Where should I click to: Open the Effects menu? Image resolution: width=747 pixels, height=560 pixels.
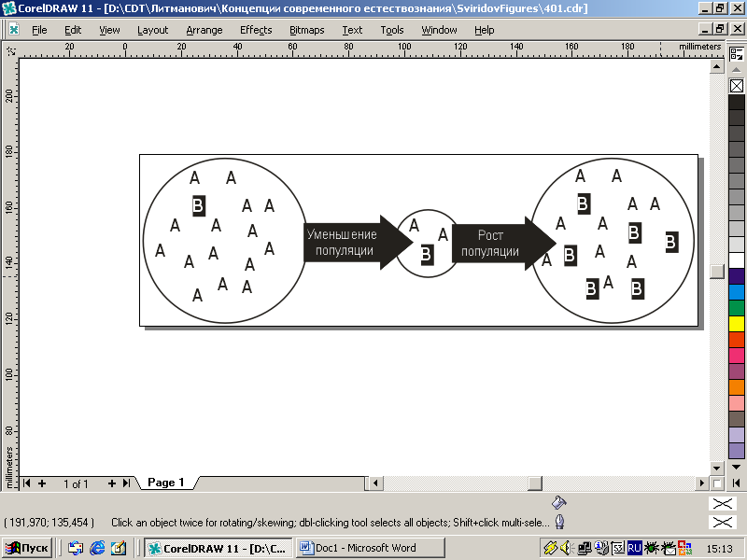256,30
